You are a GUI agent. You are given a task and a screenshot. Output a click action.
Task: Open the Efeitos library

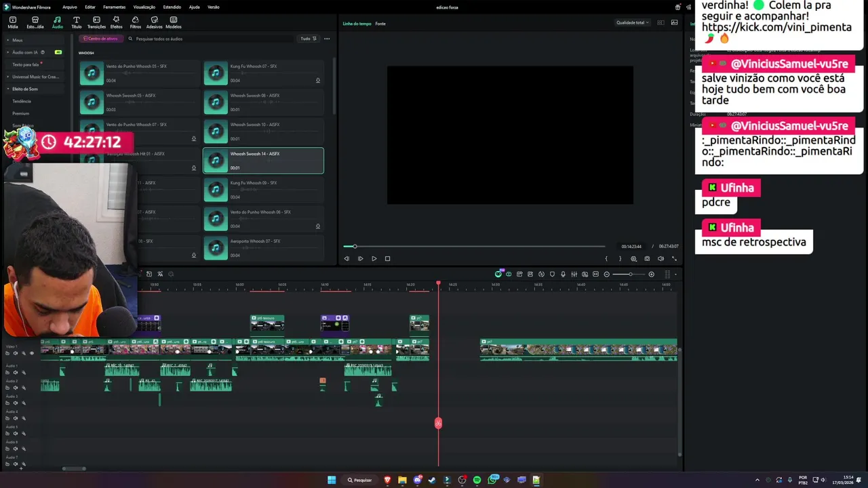(x=116, y=22)
